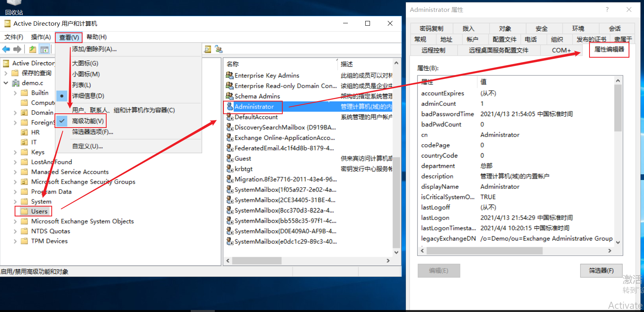Expand the 保存的查询 tree node
Image resolution: width=644 pixels, height=312 pixels.
pyautogui.click(x=6, y=73)
